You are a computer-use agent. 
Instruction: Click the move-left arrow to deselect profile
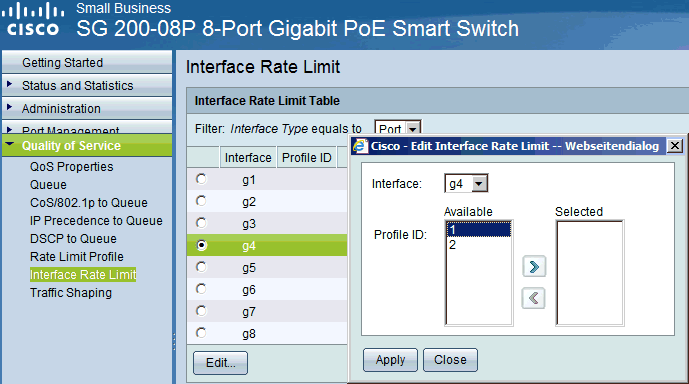533,298
